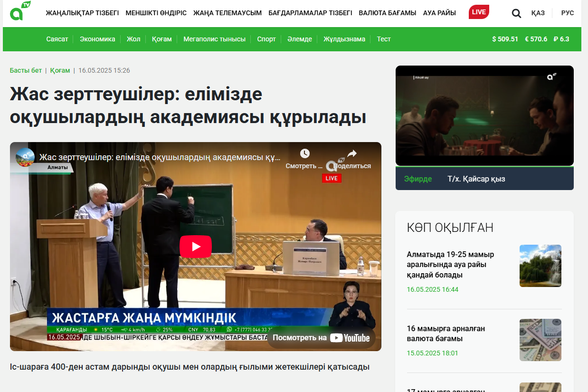Click the Watch Later clock icon
Viewport: 588px width, 392px height.
pos(304,153)
